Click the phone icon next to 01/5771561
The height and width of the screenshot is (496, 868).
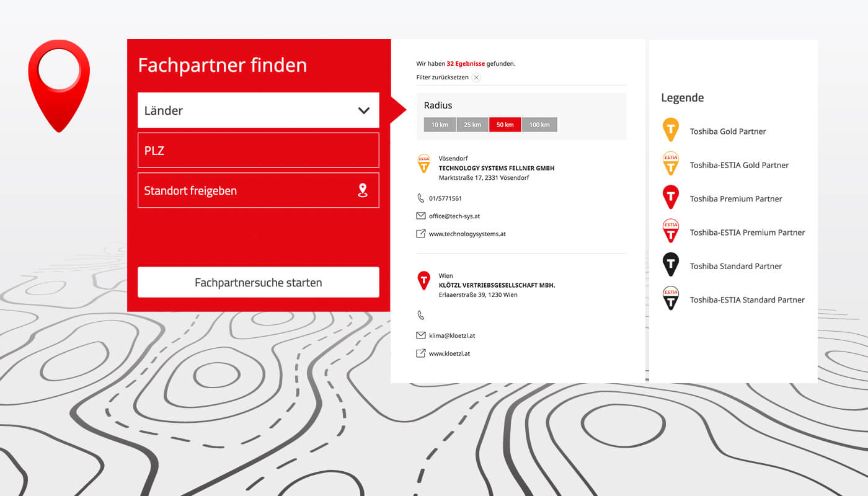(x=421, y=198)
